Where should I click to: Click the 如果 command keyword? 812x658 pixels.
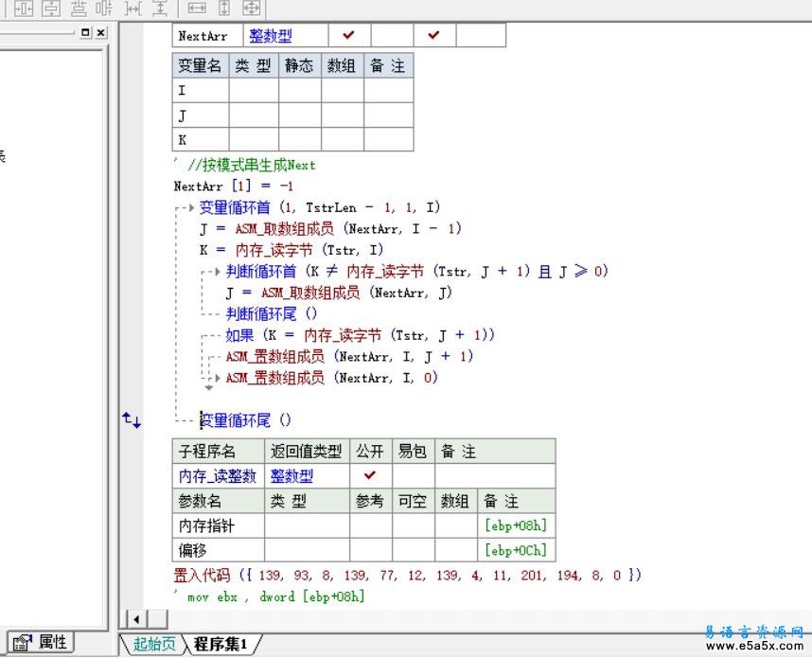239,335
